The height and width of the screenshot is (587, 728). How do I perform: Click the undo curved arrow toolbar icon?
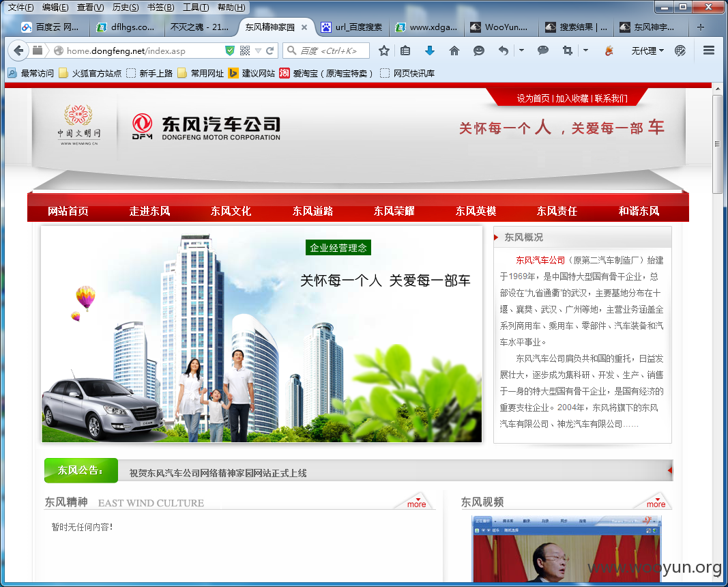tap(504, 51)
